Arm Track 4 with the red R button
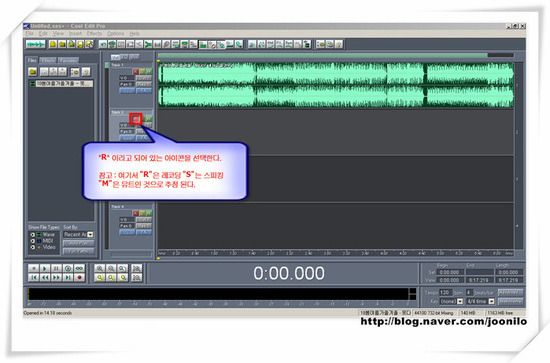The width and height of the screenshot is (550, 363). click(136, 213)
